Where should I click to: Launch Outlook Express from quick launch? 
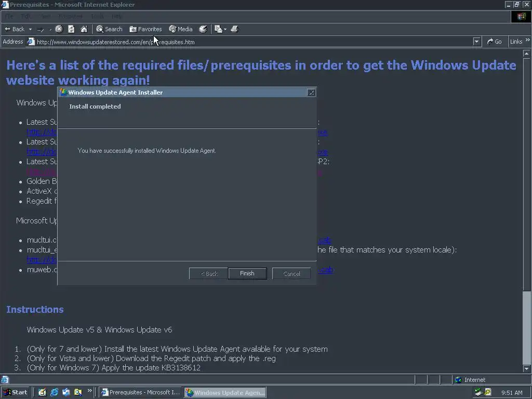tap(66, 392)
